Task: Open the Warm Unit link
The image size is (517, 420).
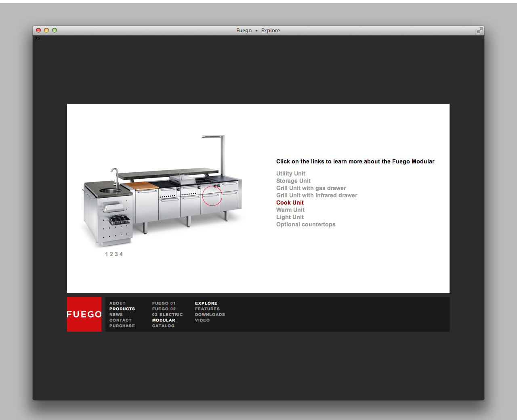Action: tap(290, 210)
